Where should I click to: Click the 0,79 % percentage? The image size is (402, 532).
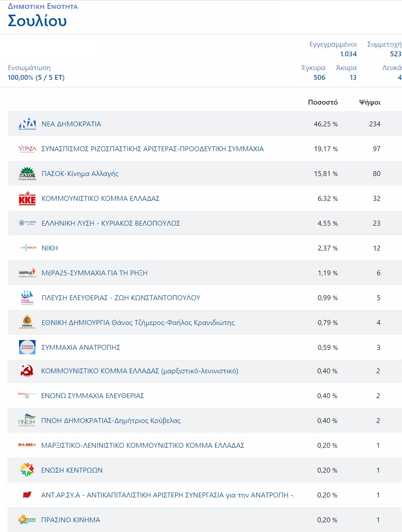[327, 323]
